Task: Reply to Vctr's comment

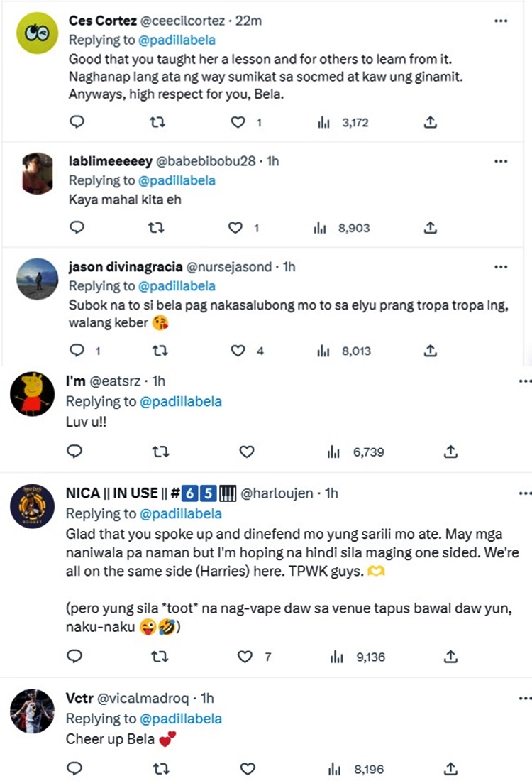Action: [x=75, y=768]
